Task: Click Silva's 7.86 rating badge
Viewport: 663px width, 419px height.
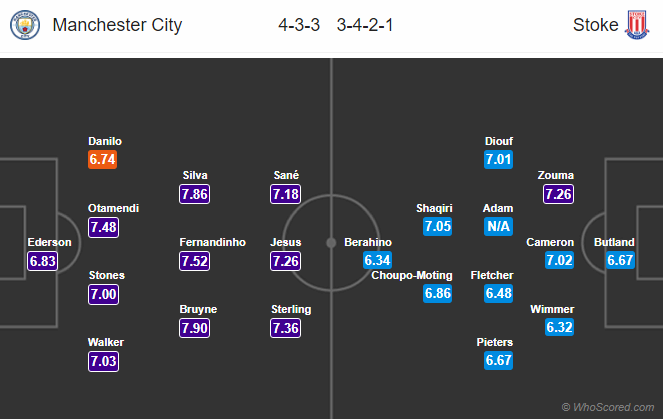Action: pyautogui.click(x=194, y=194)
